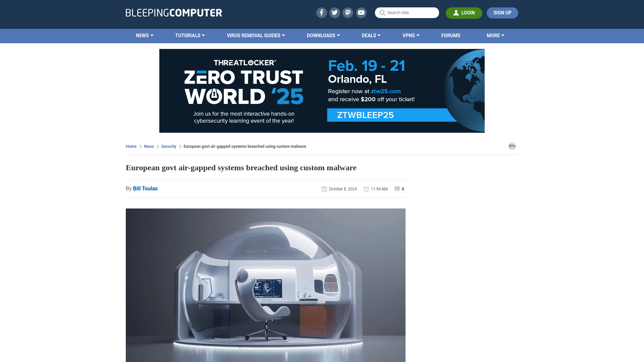The width and height of the screenshot is (644, 362).
Task: Expand the TUTORIALS dropdown menu
Action: 190,35
